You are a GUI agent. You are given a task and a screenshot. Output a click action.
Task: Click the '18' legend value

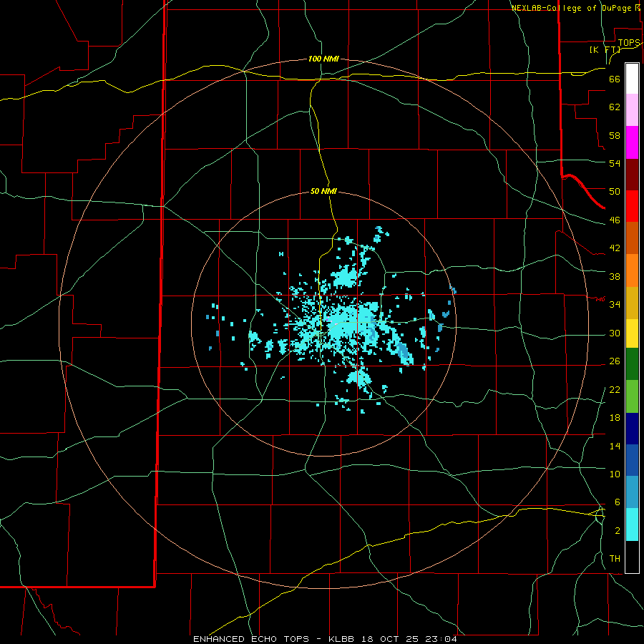coord(615,418)
